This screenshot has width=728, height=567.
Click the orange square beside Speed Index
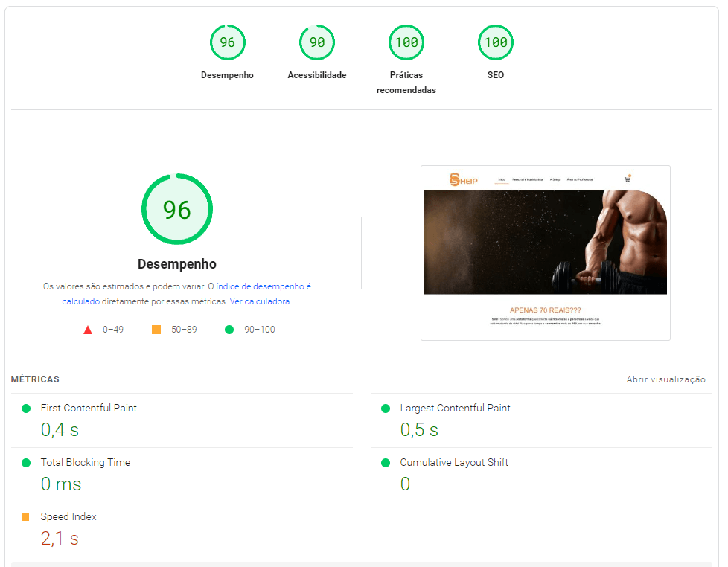click(x=26, y=517)
